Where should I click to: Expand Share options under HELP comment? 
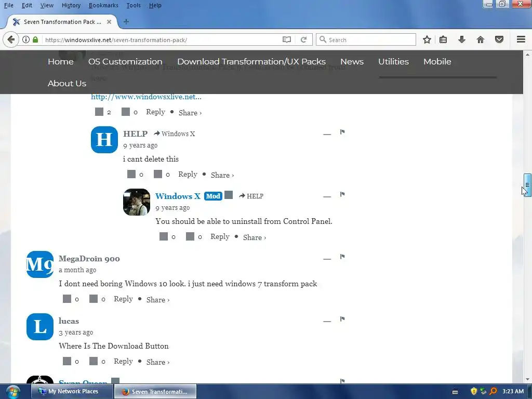coord(222,175)
